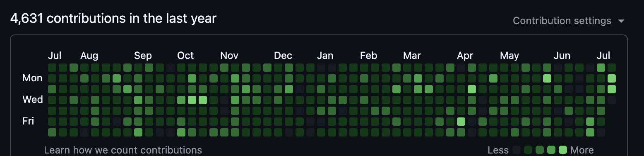Click the fourth legend swatch before More
The height and width of the screenshot is (156, 644).
(528, 150)
